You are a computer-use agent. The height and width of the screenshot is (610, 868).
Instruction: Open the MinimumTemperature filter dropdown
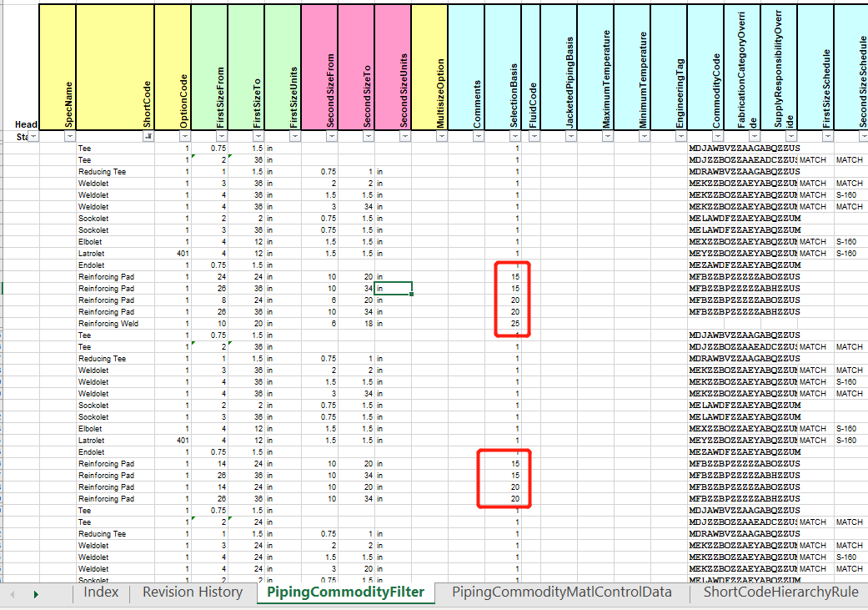[x=644, y=136]
